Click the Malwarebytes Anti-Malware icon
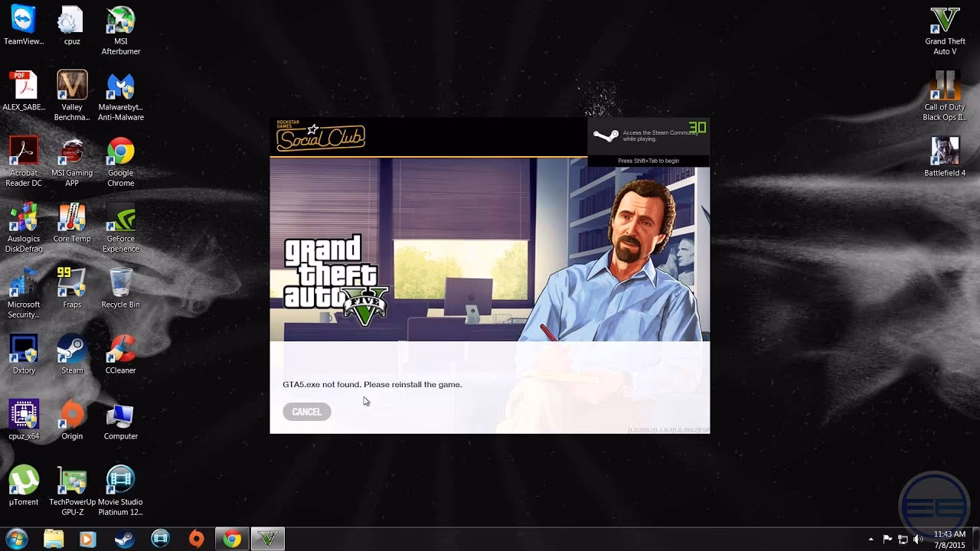 pyautogui.click(x=121, y=96)
